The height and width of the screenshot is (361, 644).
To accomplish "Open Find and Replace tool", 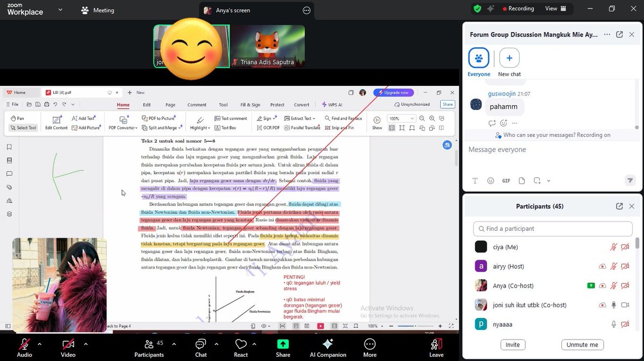I will pyautogui.click(x=343, y=118).
